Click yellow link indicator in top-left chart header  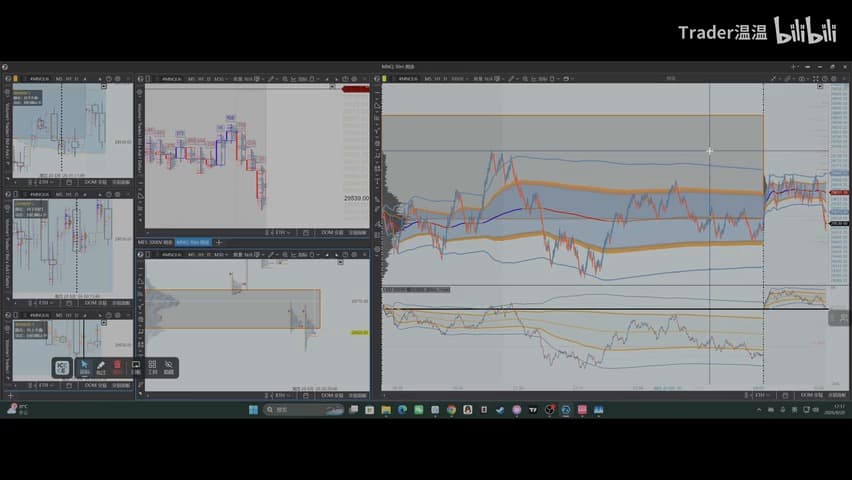click(x=15, y=79)
